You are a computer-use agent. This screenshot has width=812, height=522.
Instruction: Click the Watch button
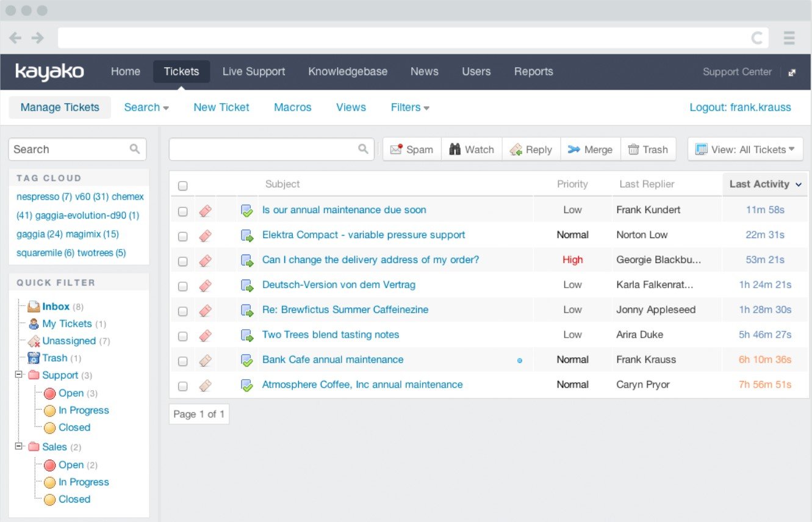(x=472, y=149)
